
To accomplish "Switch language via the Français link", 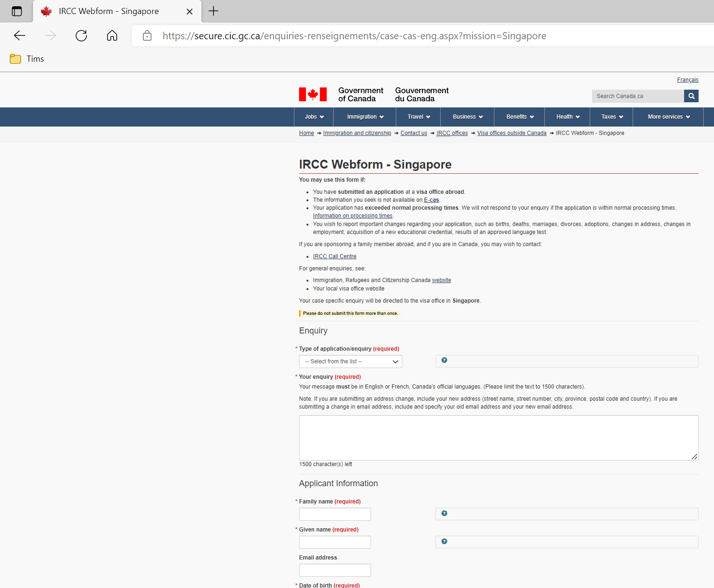I will pyautogui.click(x=687, y=80).
